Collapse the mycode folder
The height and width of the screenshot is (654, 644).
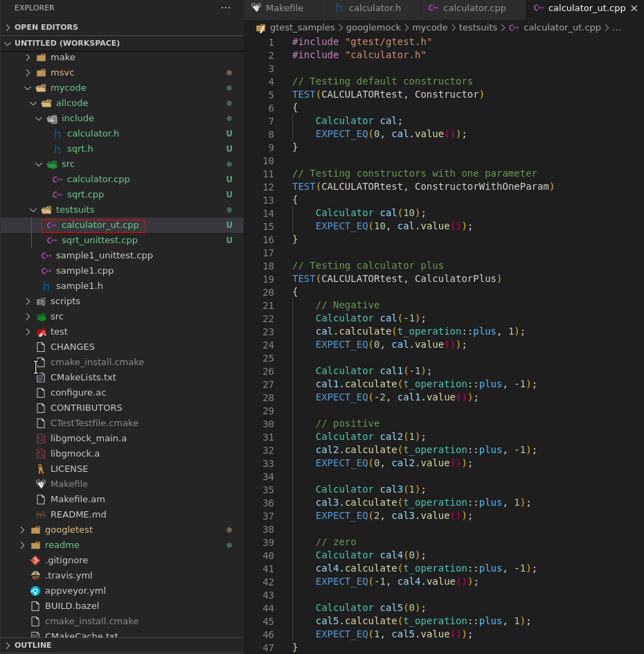(28, 88)
